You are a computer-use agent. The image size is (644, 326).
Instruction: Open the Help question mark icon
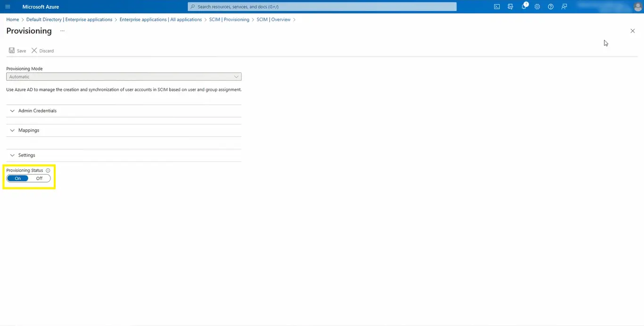pos(551,7)
